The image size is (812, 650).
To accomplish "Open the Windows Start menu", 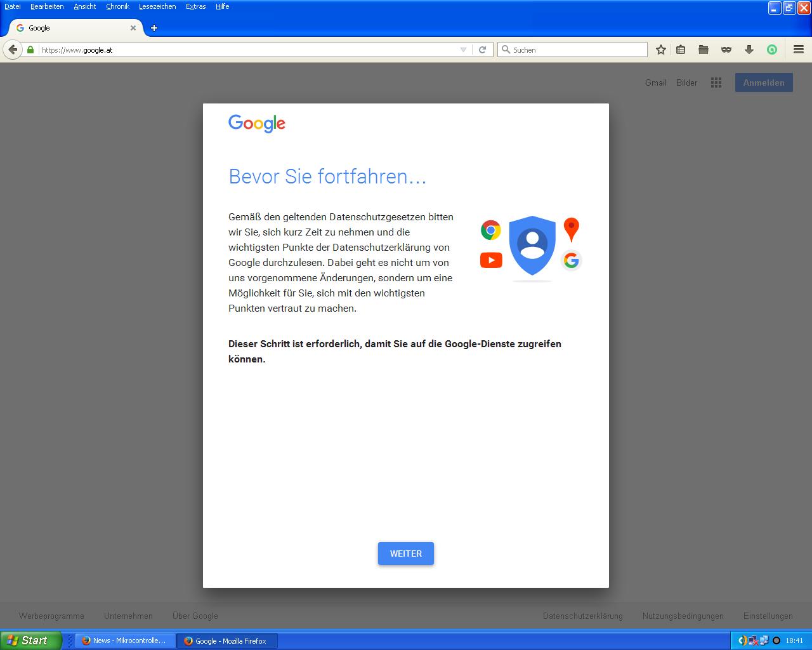I will click(31, 640).
